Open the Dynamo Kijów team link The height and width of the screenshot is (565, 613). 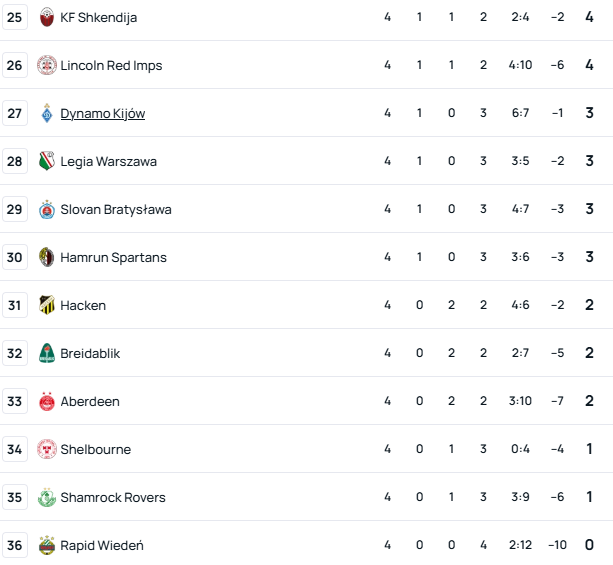coord(102,113)
